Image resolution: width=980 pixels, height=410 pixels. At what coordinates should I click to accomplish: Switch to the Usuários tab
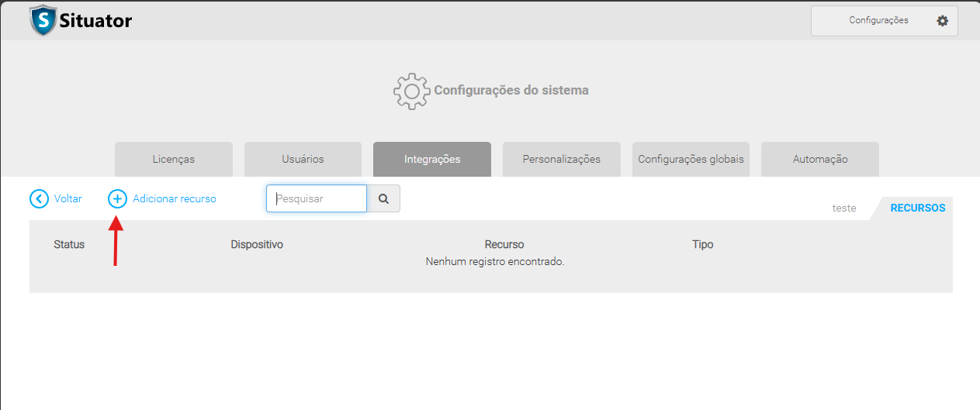(x=303, y=159)
